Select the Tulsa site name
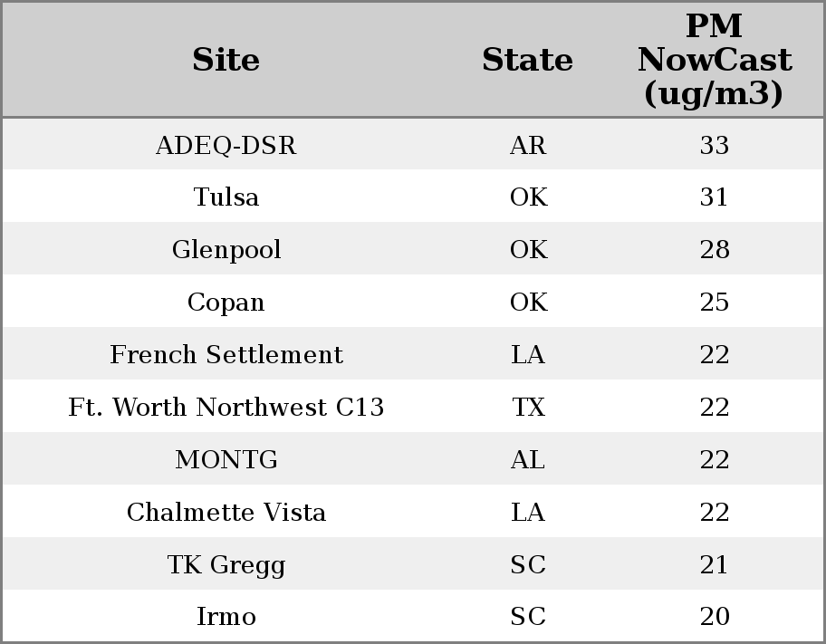The image size is (826, 644). click(226, 197)
